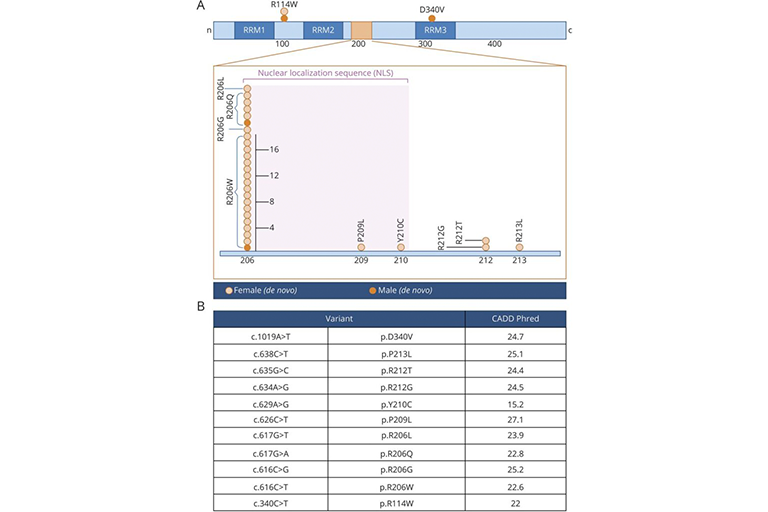Click the c.638C>T table cell
The image size is (768, 512).
(x=271, y=354)
